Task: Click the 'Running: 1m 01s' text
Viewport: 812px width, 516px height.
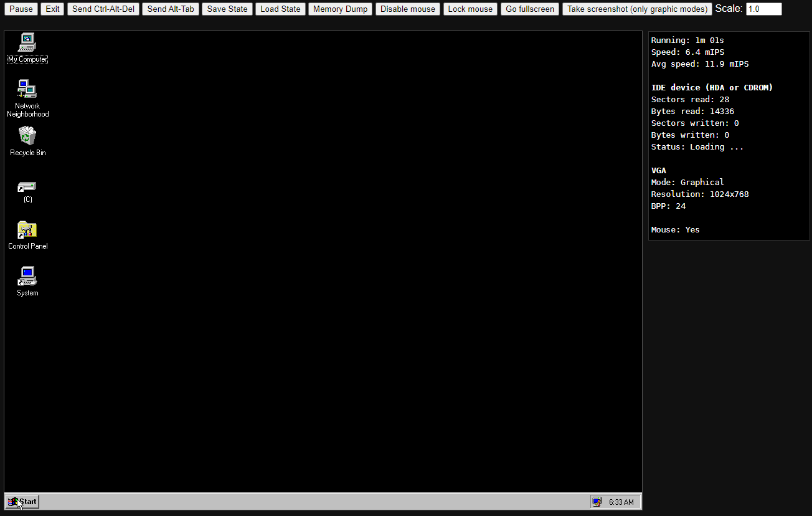Action: 687,41
